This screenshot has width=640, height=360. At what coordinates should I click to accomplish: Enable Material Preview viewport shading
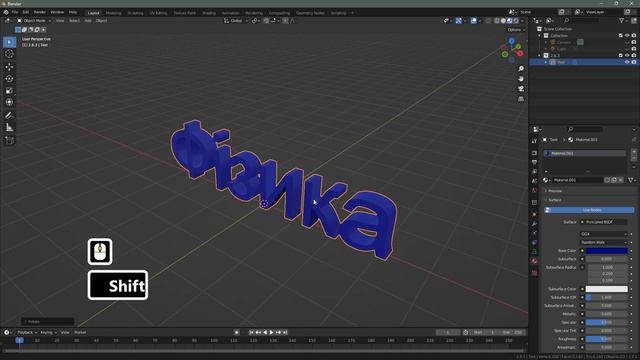[510, 21]
